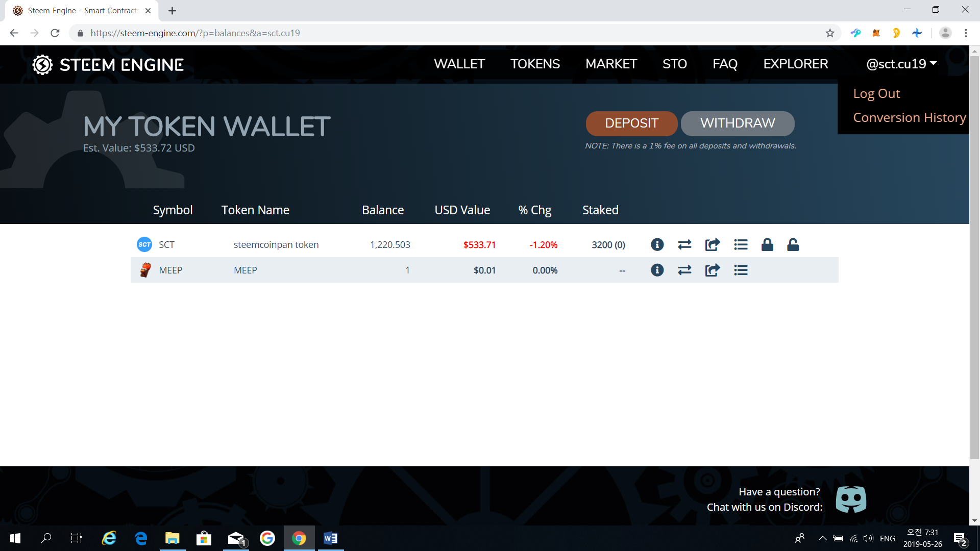Open Windows taskbar search

(x=46, y=538)
